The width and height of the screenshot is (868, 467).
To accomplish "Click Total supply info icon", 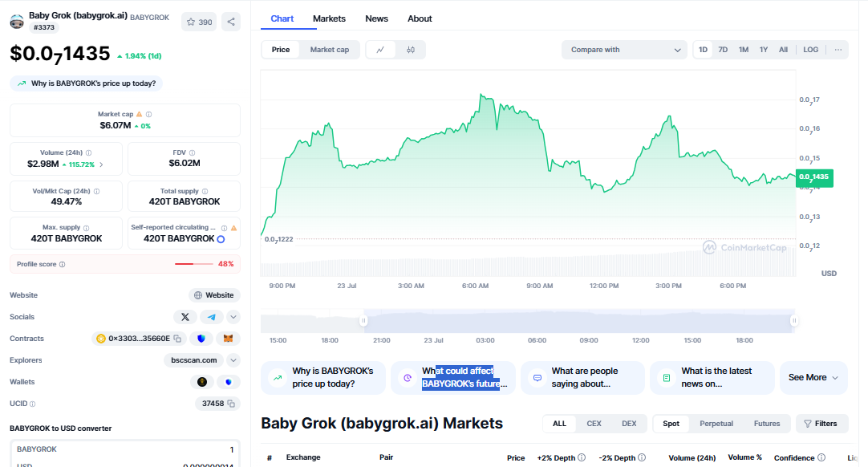I will (x=205, y=191).
